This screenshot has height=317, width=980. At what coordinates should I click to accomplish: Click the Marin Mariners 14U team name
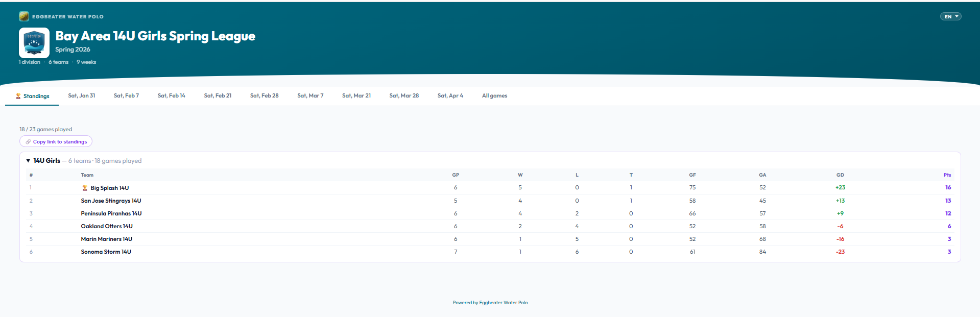[x=106, y=239]
